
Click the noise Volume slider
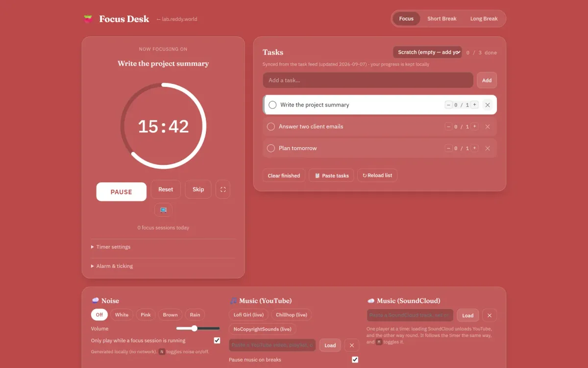[x=198, y=329]
